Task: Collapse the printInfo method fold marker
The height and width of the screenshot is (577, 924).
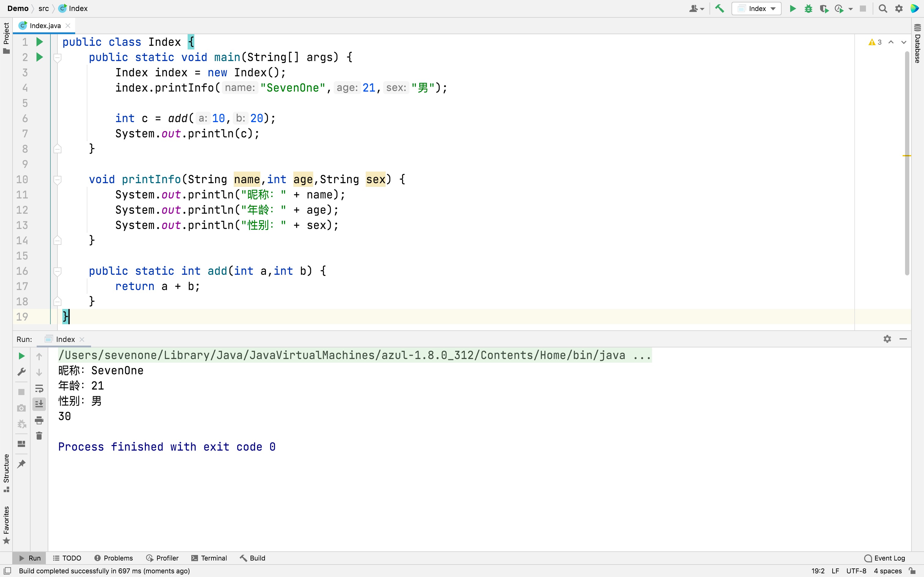Action: 58,180
